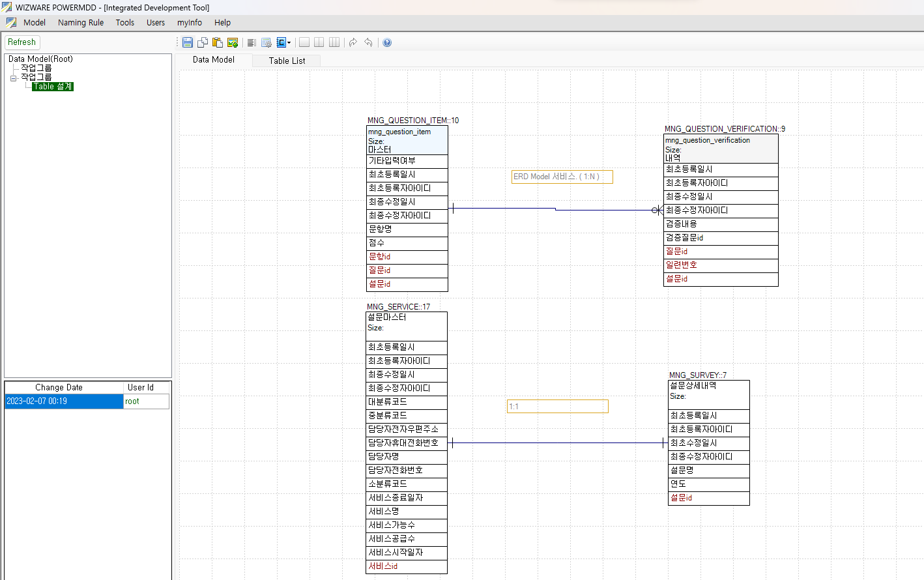Viewport: 924px width, 580px height.
Task: Click the User Id column header
Action: (147, 387)
